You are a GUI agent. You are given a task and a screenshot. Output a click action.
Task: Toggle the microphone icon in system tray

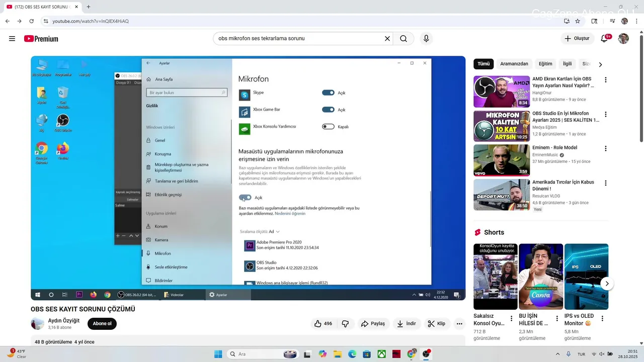[x=569, y=354]
